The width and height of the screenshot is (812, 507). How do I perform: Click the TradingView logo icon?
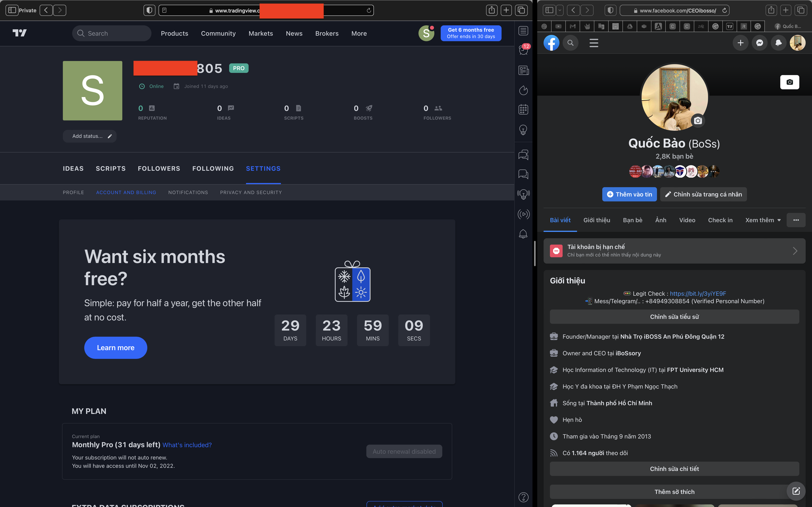pyautogui.click(x=20, y=33)
